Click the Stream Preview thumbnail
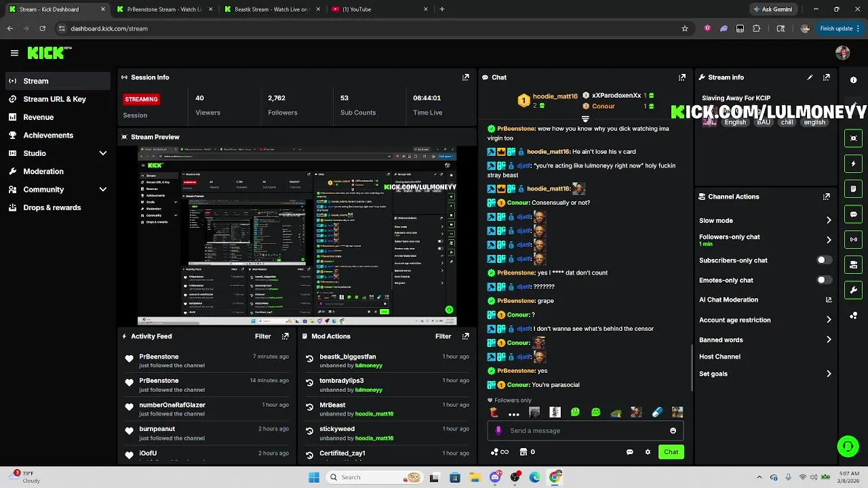The image size is (868, 488). (x=297, y=235)
